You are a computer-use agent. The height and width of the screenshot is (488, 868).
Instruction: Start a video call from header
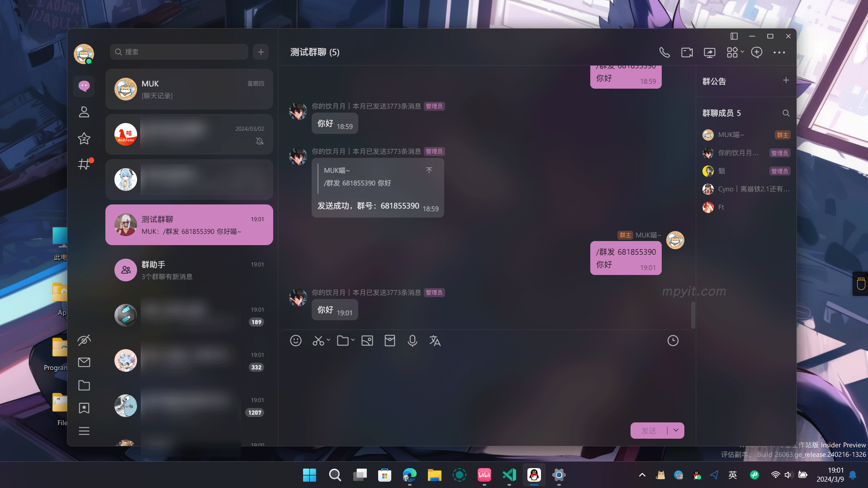[x=687, y=52]
